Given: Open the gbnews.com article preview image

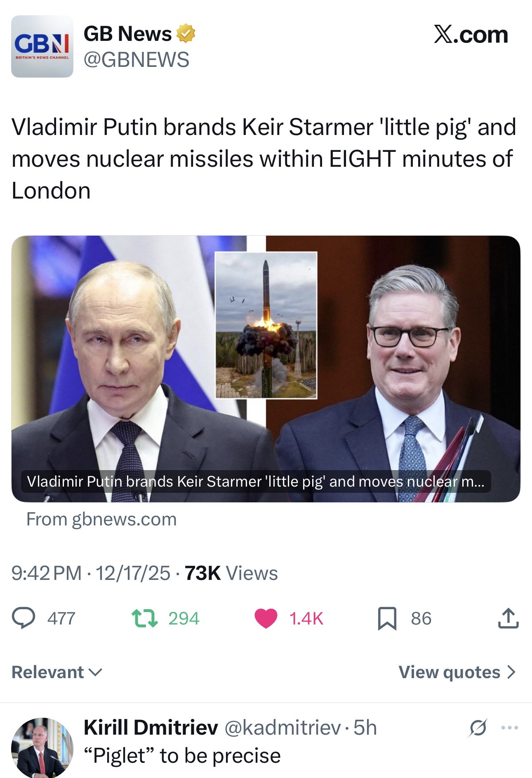Looking at the screenshot, I should pyautogui.click(x=266, y=369).
